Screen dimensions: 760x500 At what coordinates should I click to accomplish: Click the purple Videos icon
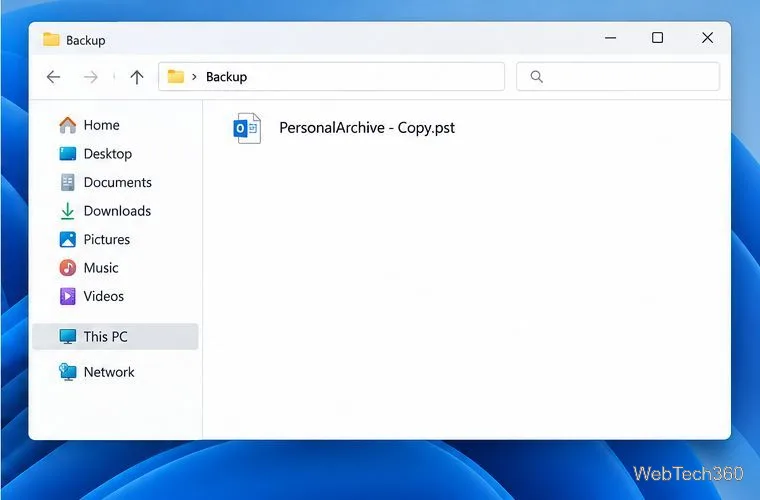[67, 296]
